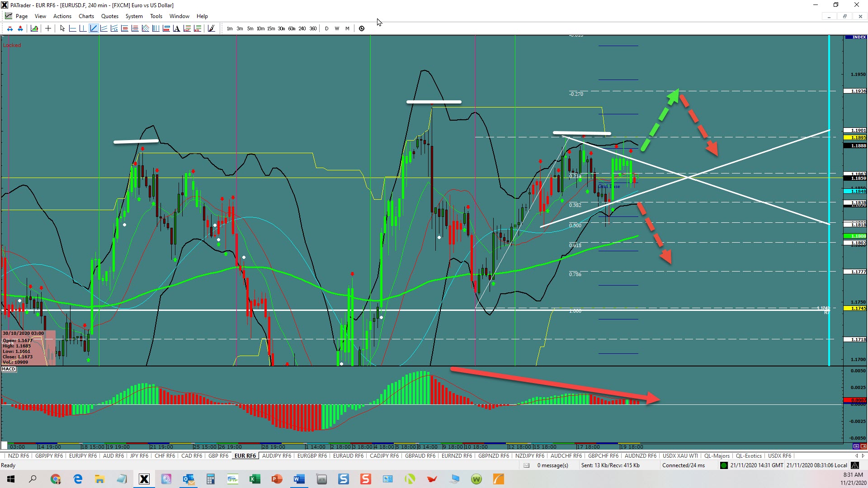Open the Help menu

click(x=202, y=16)
